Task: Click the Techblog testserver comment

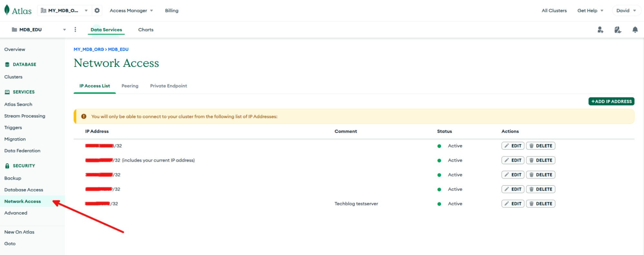Action: (356, 204)
